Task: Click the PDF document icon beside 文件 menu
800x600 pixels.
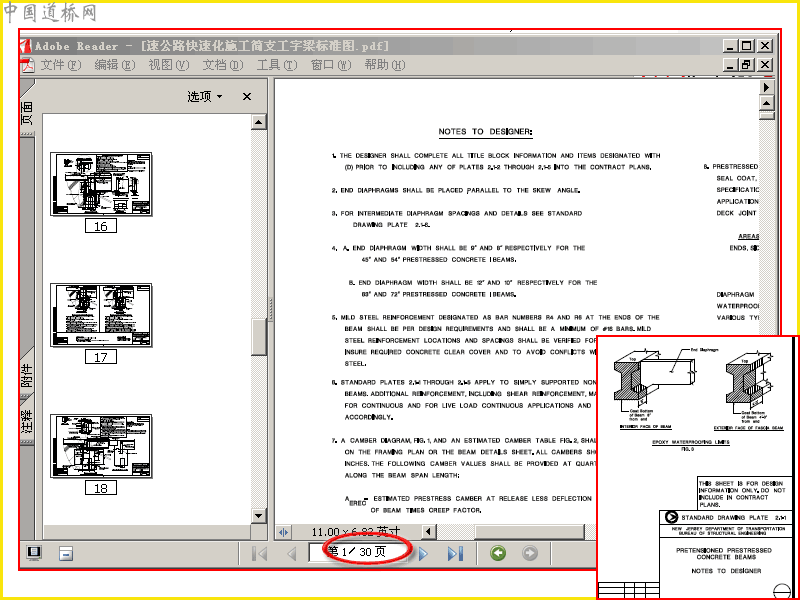Action: tap(28, 65)
